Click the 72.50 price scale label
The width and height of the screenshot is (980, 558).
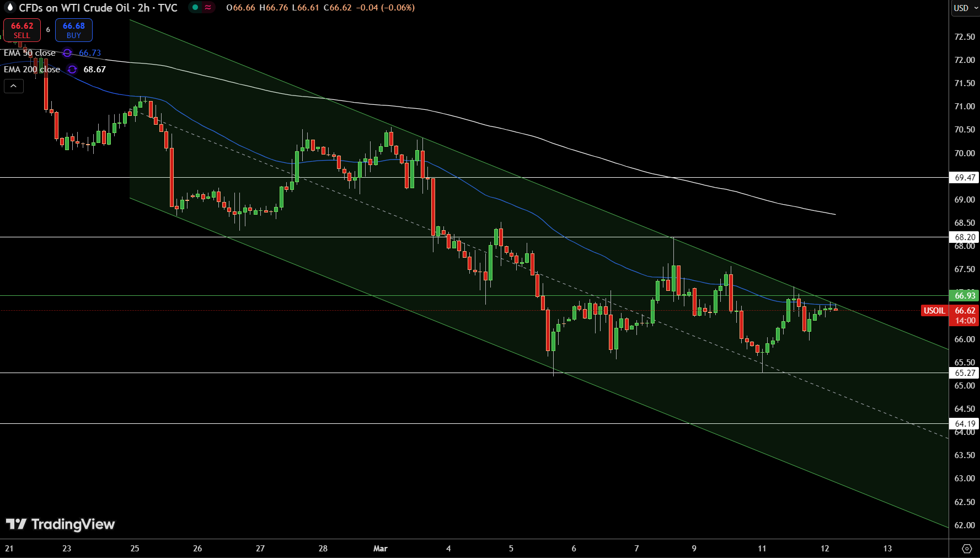(965, 37)
